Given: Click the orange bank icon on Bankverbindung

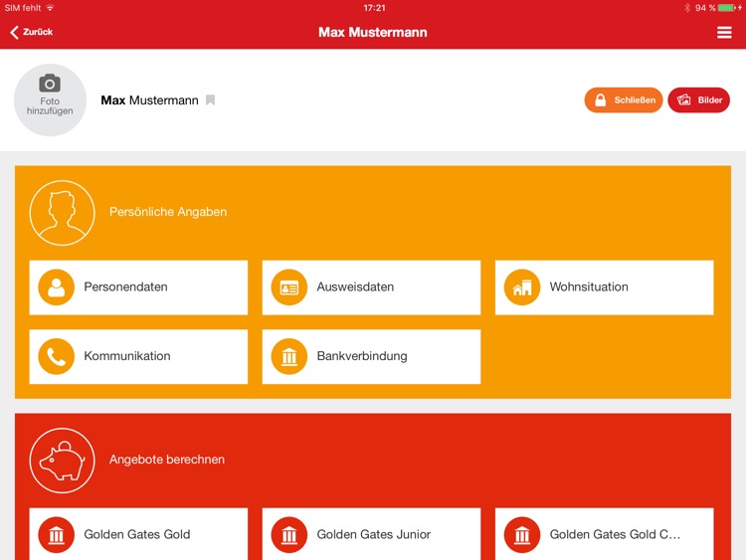Looking at the screenshot, I should 288,356.
